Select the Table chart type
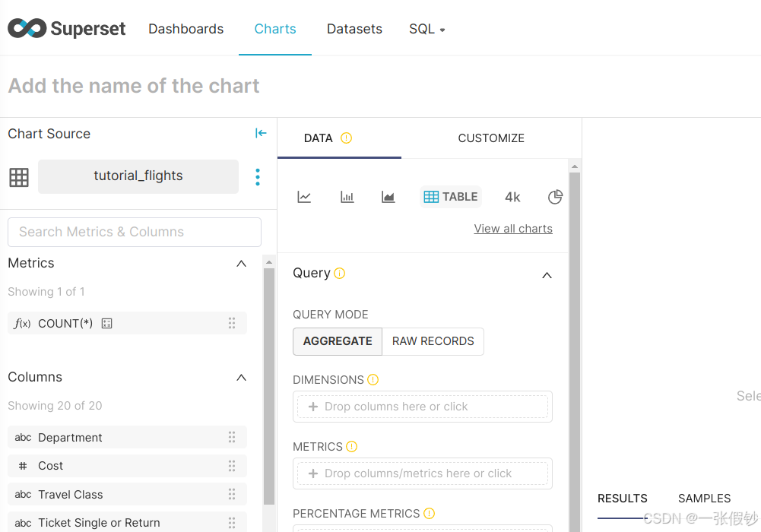 click(451, 197)
